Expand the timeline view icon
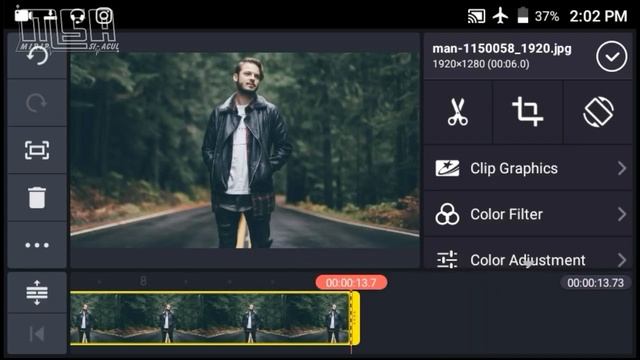 click(37, 293)
